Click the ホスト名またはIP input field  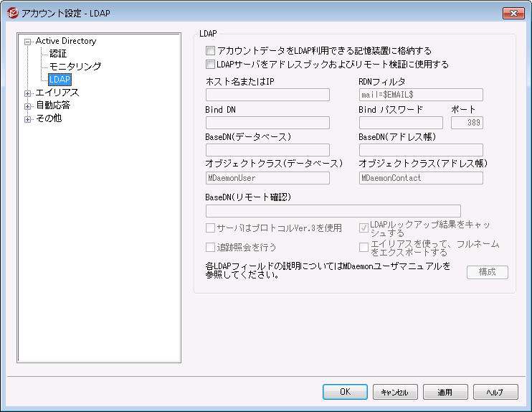coord(267,95)
